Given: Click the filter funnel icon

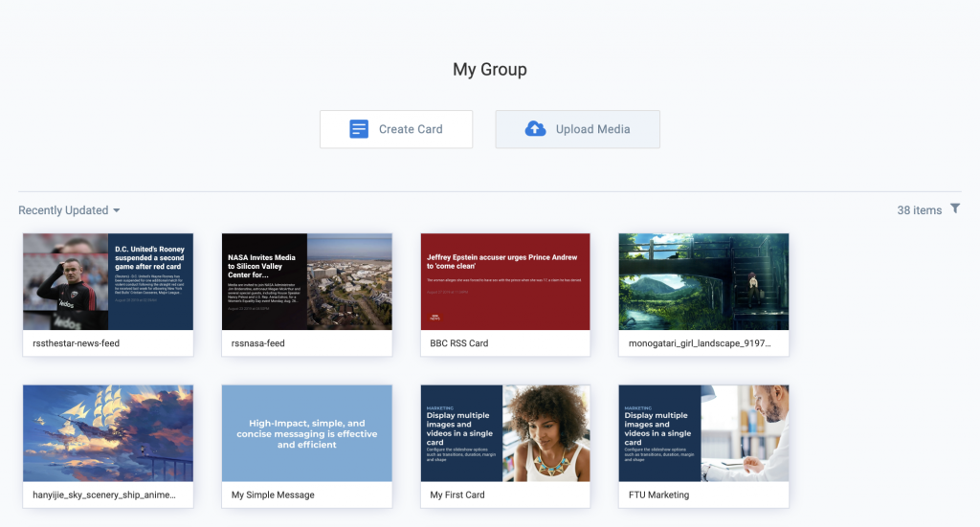Looking at the screenshot, I should pos(955,209).
